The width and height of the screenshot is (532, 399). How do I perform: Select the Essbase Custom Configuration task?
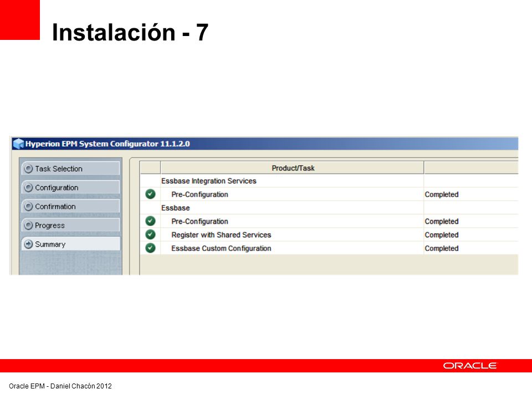(x=221, y=248)
